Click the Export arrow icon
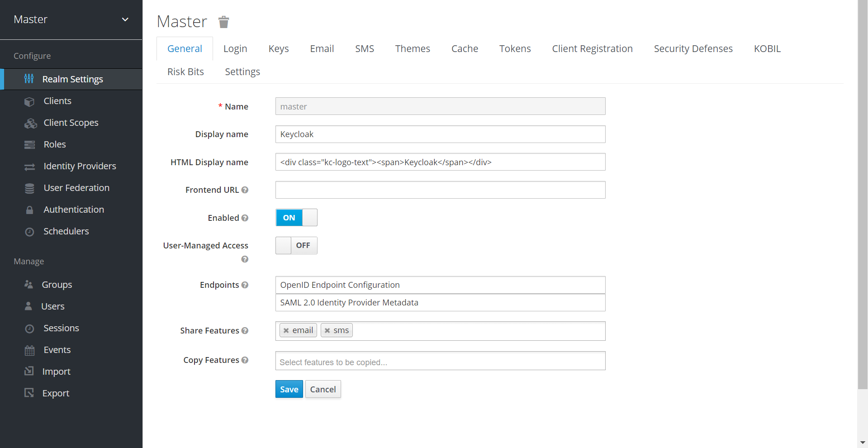This screenshot has height=448, width=868. (x=29, y=393)
